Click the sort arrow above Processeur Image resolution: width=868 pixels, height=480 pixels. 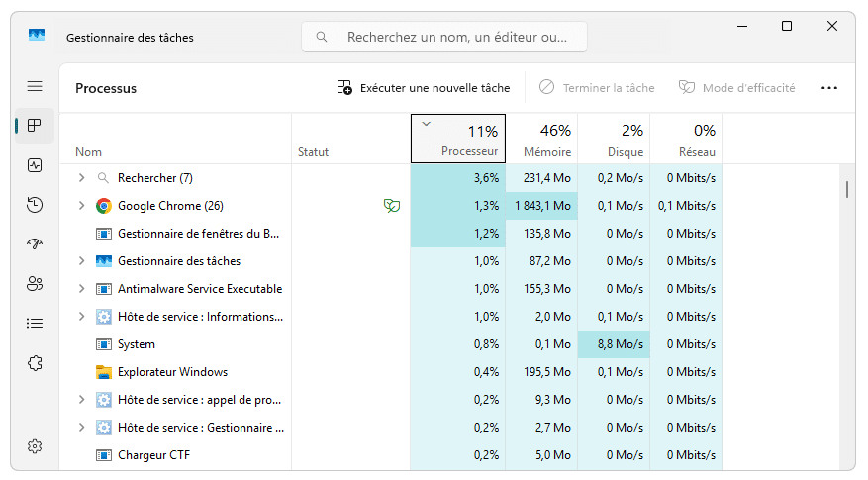(x=426, y=124)
